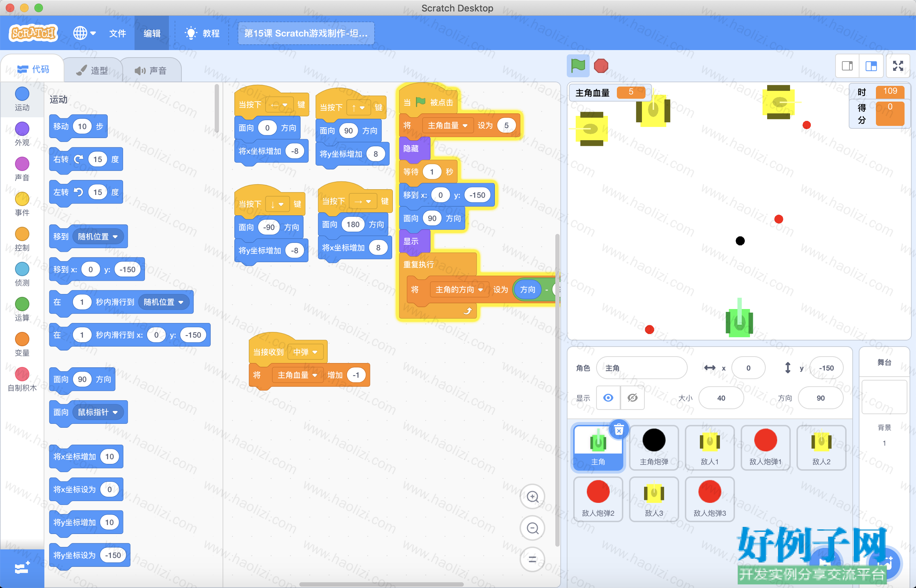Select the 舞台 backdrop thumbnail
The image size is (916, 588).
[884, 397]
